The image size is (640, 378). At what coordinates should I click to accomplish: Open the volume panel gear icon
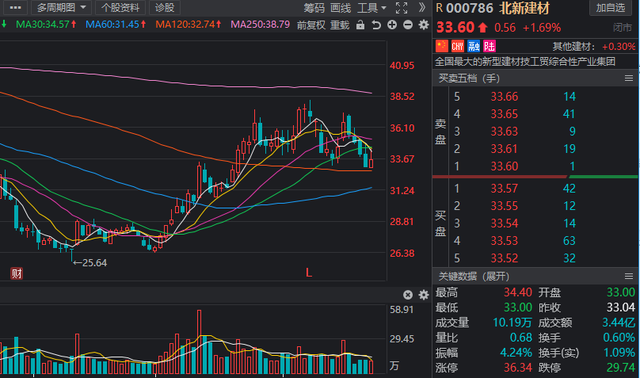point(424,295)
